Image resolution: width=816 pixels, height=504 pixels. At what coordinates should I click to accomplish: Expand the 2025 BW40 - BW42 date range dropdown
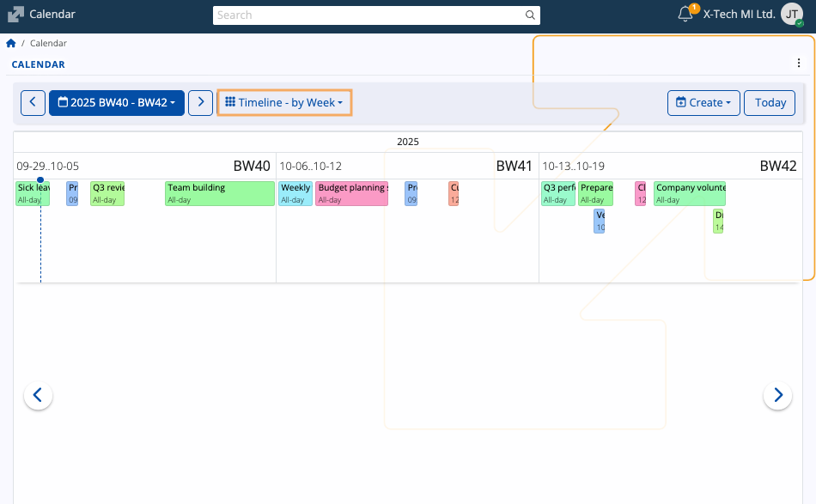(x=117, y=102)
